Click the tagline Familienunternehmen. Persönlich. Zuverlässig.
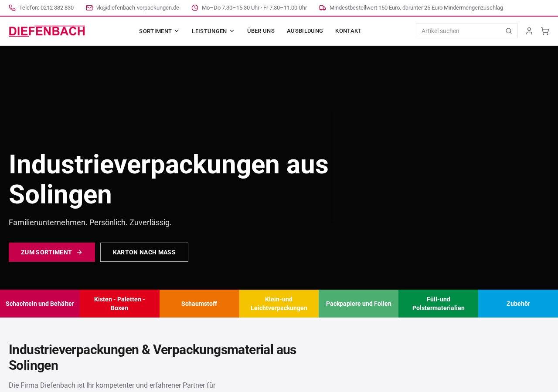 pos(90,223)
